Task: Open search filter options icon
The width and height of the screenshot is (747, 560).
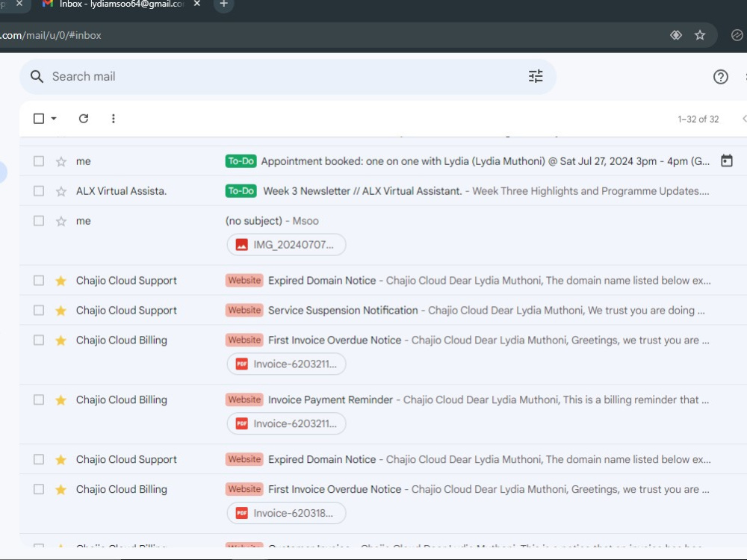Action: (x=536, y=76)
